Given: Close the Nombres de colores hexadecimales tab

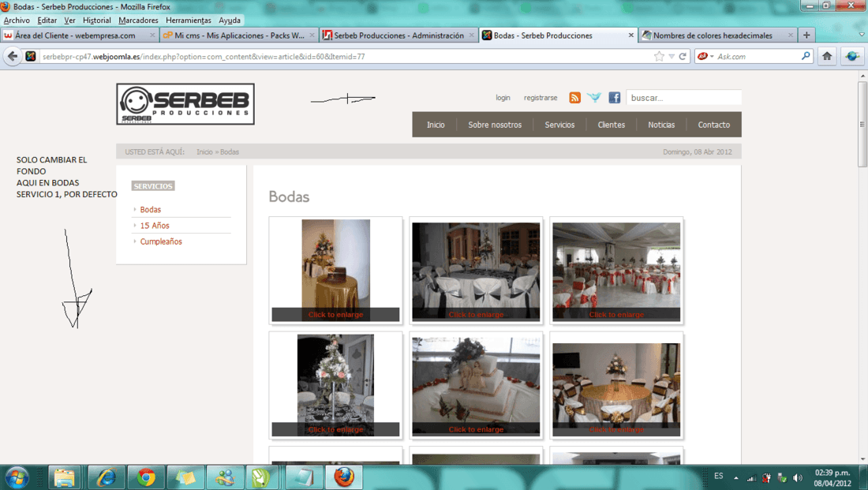Looking at the screenshot, I should tap(790, 35).
